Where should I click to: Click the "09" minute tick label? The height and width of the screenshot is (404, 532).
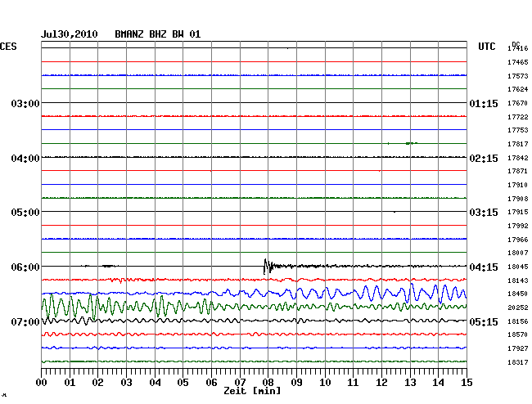296,383
